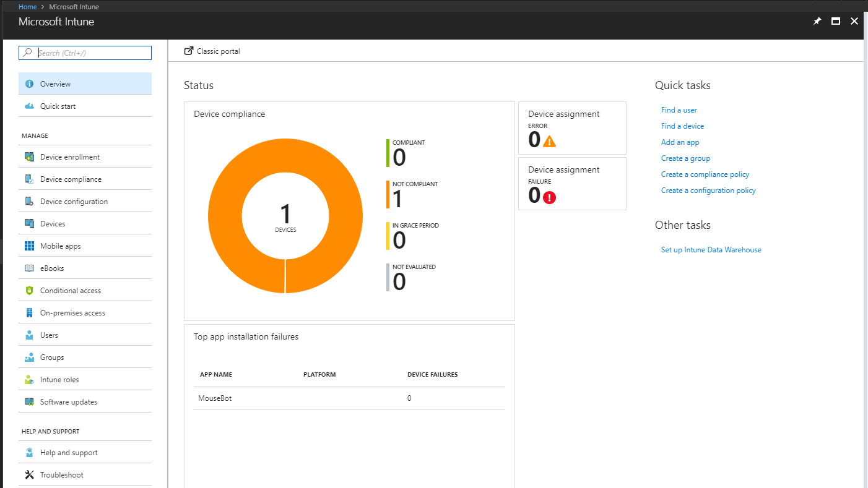Open Device configuration section
868x488 pixels.
85,202
